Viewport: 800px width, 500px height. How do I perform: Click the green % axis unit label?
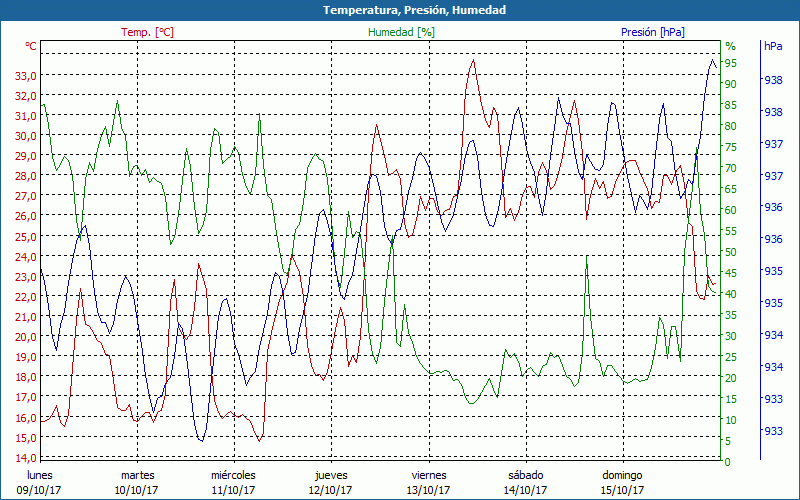730,46
